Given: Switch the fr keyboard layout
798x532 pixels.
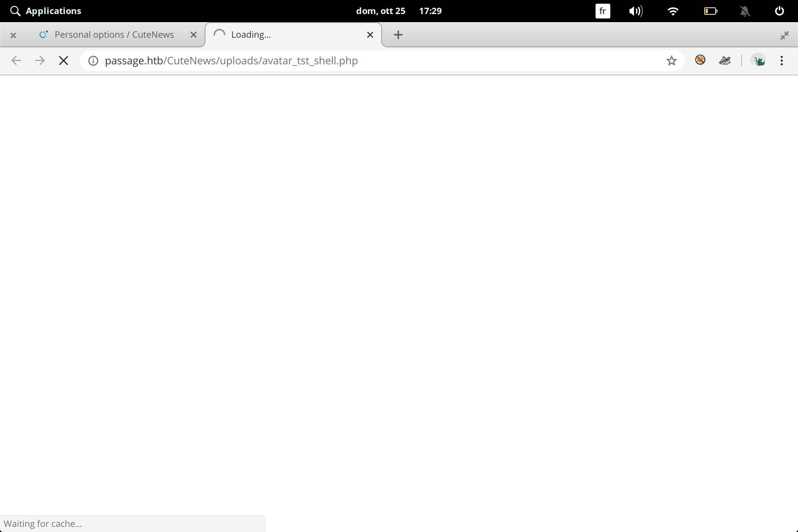Looking at the screenshot, I should point(603,11).
